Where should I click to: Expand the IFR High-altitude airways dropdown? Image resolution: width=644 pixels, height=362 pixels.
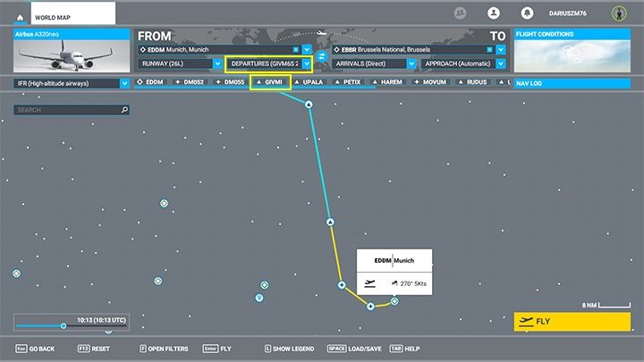click(x=124, y=83)
